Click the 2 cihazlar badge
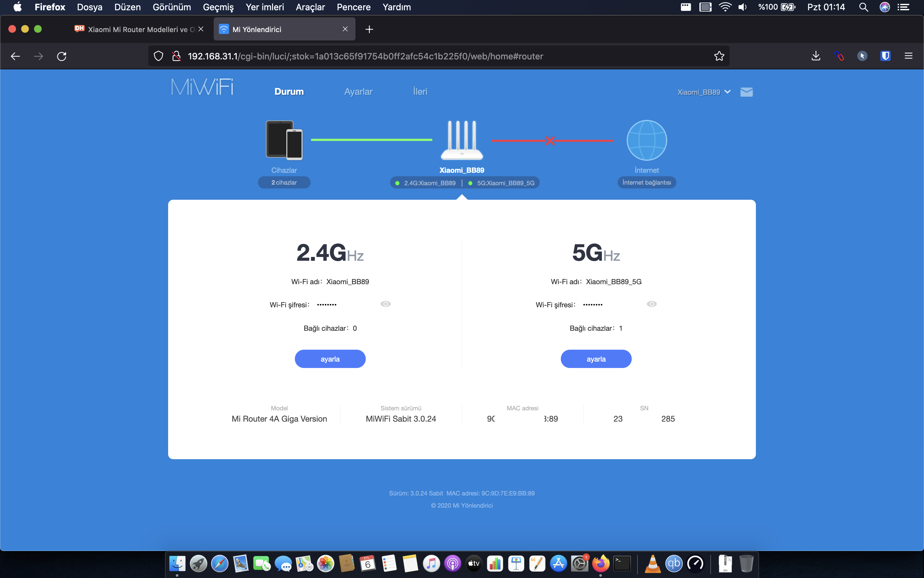The height and width of the screenshot is (578, 924). point(284,182)
